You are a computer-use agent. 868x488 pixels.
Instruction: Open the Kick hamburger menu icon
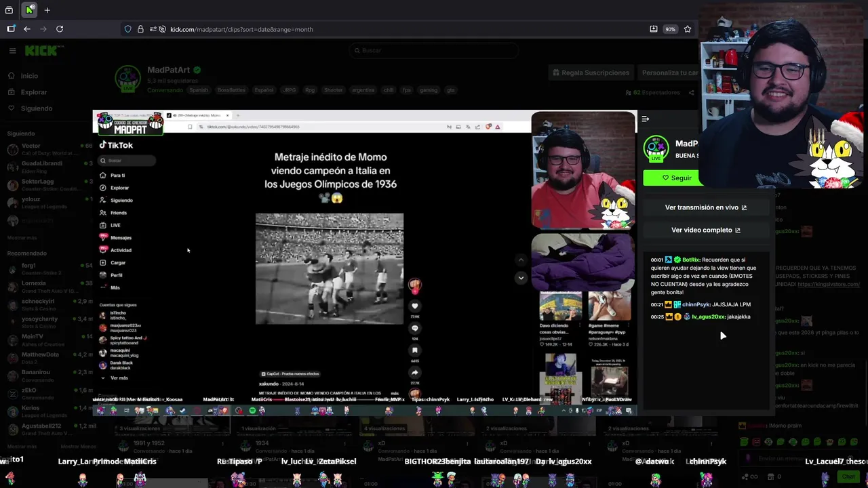pos(12,51)
